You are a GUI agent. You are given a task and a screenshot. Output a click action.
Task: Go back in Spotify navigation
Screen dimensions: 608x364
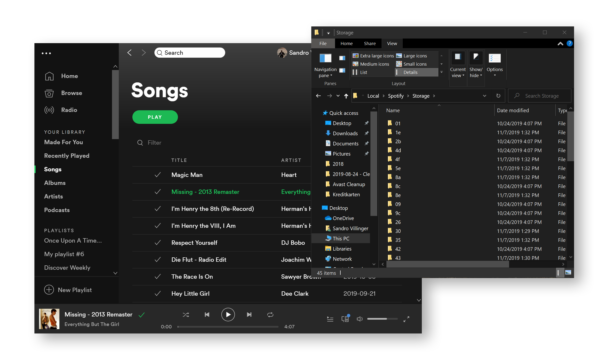point(129,53)
